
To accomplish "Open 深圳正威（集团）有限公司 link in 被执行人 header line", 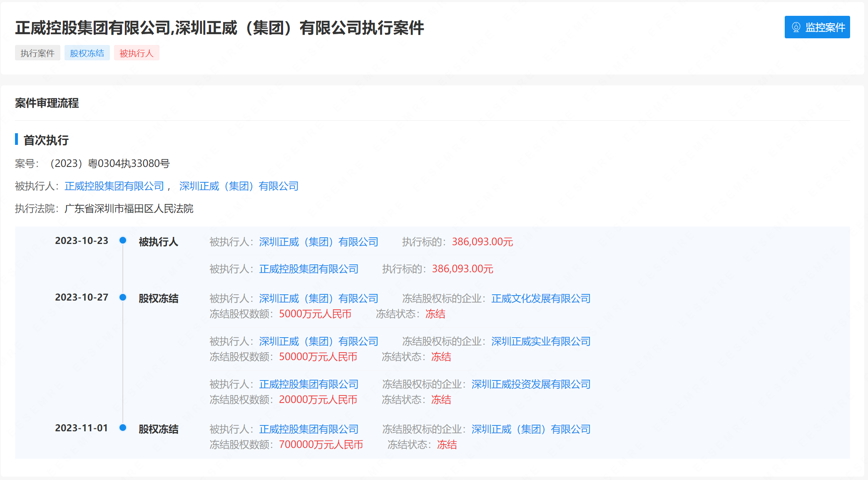I will tap(239, 186).
